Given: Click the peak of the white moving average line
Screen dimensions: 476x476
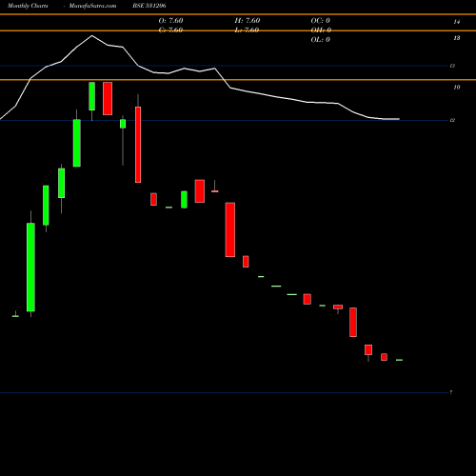Looking at the screenshot, I should 92,35.
